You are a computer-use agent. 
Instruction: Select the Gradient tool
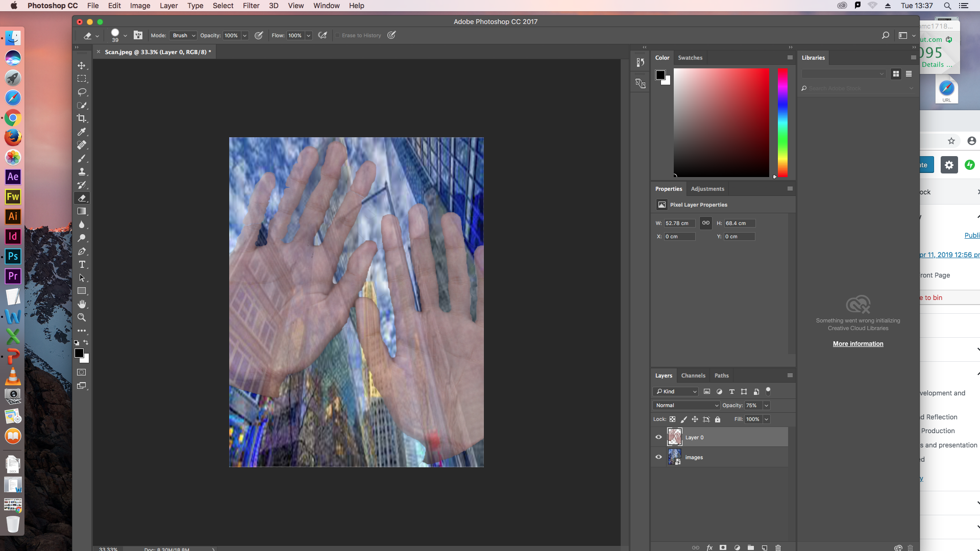click(x=82, y=211)
